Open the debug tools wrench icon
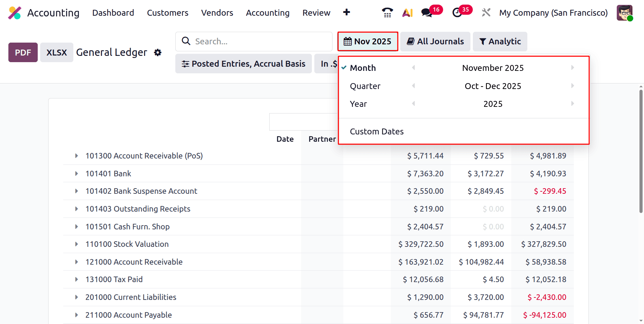Image resolution: width=644 pixels, height=324 pixels. tap(486, 13)
